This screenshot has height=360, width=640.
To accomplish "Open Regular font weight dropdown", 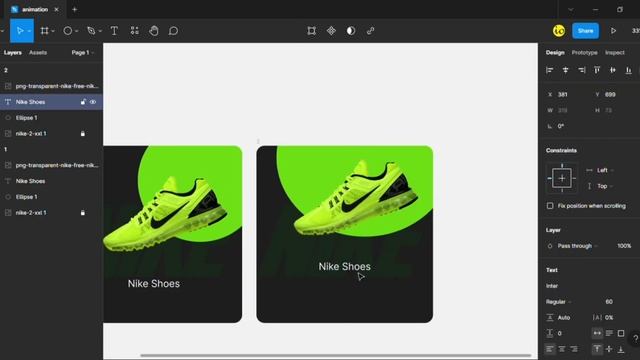I will coord(558,302).
